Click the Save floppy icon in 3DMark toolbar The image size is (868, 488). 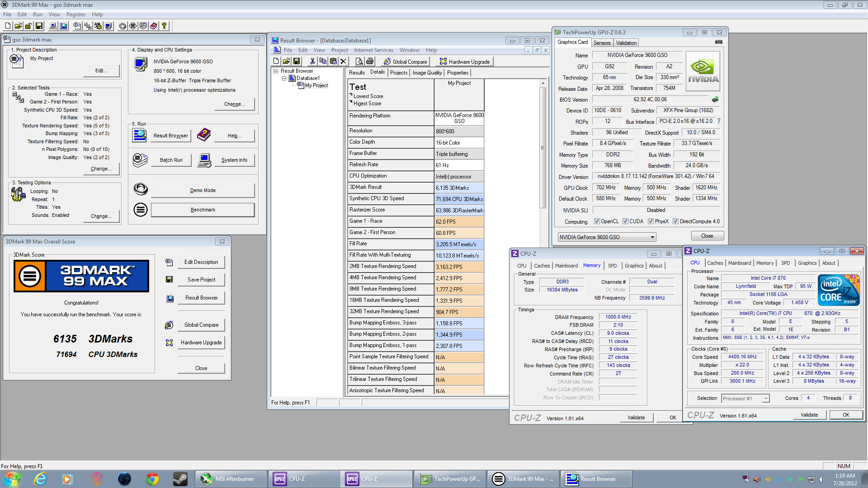pyautogui.click(x=39, y=26)
